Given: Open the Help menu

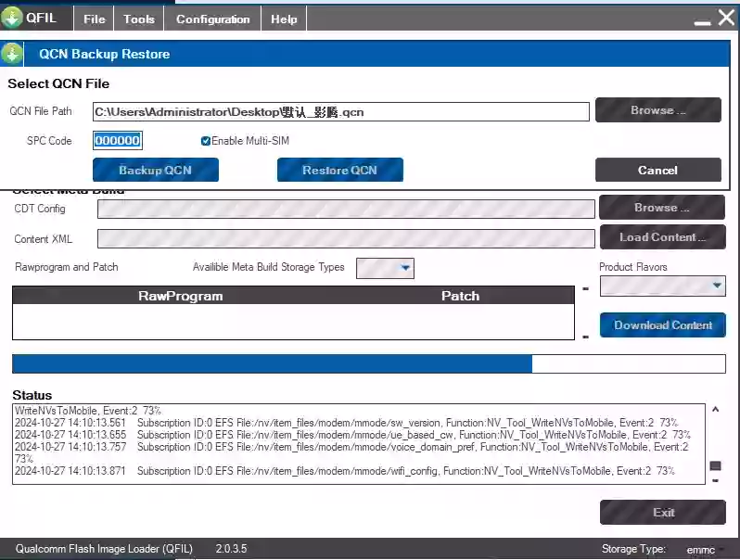Looking at the screenshot, I should (284, 19).
